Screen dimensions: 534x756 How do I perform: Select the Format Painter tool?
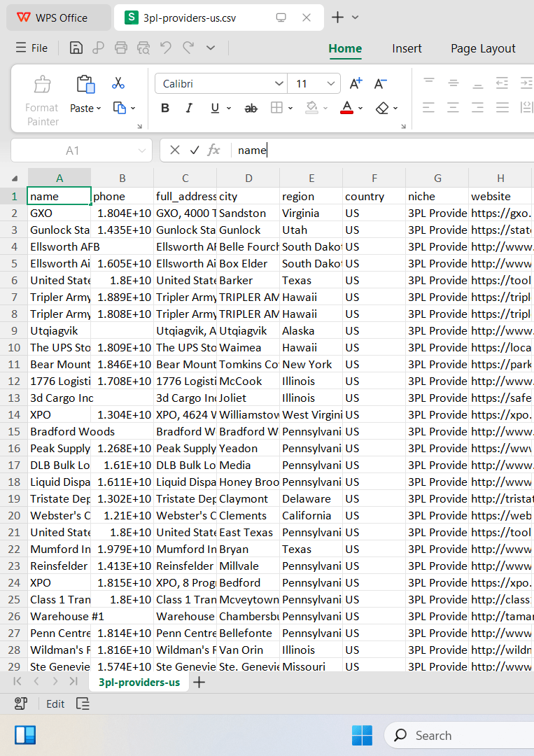tap(43, 101)
